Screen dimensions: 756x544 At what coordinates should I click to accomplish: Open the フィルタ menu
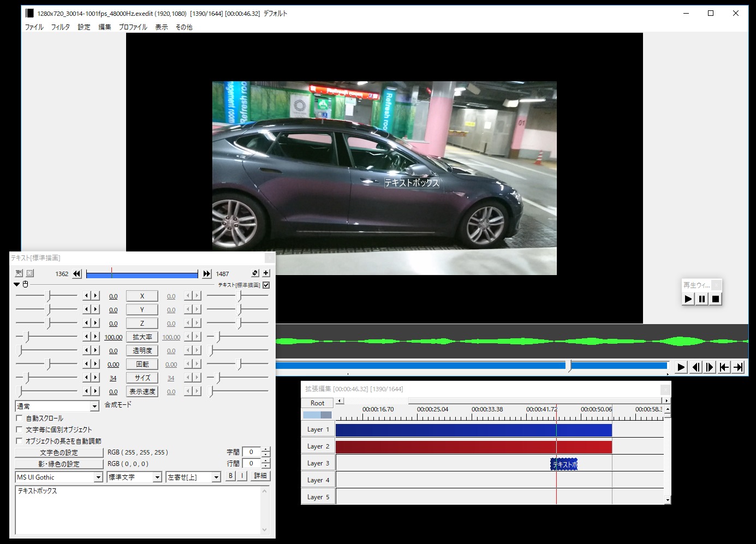click(61, 27)
